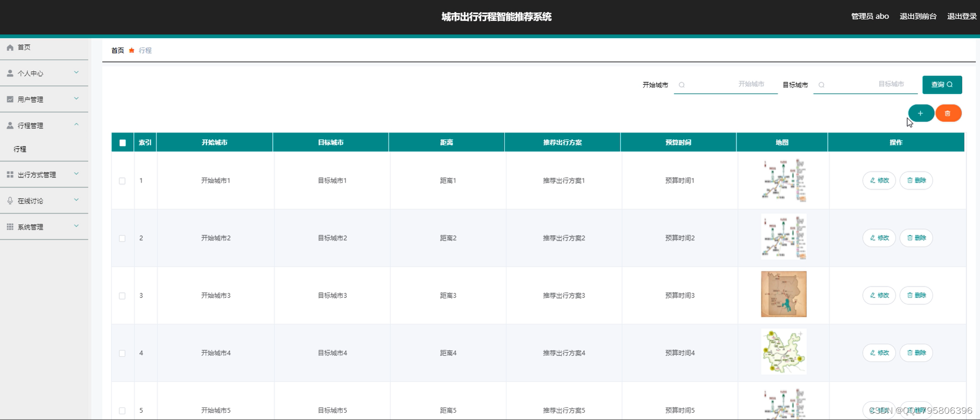The width and height of the screenshot is (980, 420).
Task: Click 首页 breadcrumb link
Action: (x=117, y=51)
